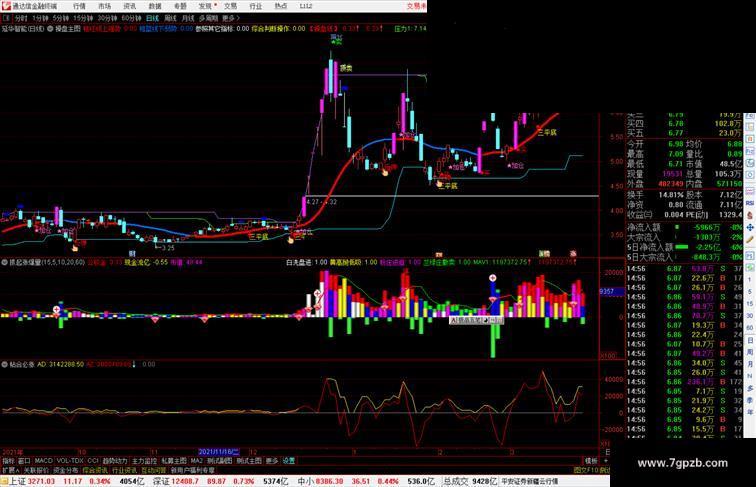Screen dimensions: 756x487
Task: Open the 综合资讯 panel tab
Action: (95, 470)
